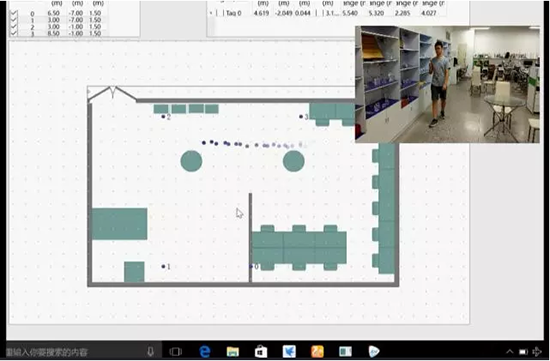Uncheck anchor 0 checkbox
The height and width of the screenshot is (361, 550).
(14, 13)
